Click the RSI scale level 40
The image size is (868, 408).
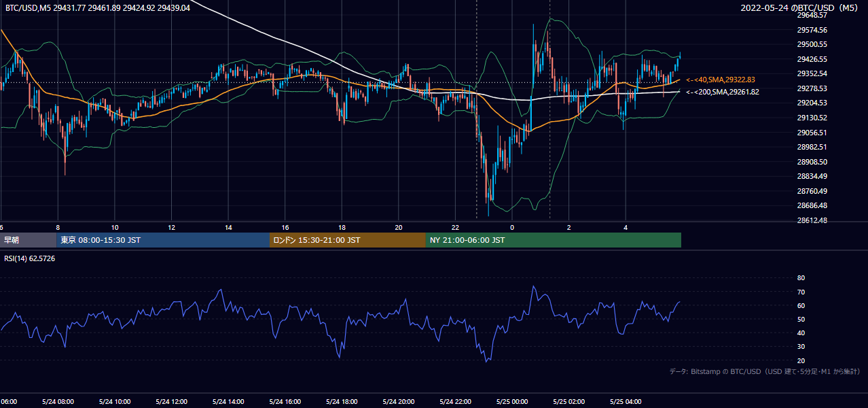(x=801, y=333)
